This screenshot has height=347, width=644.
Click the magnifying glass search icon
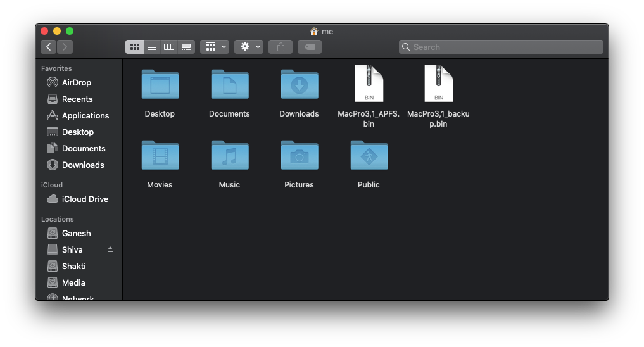pyautogui.click(x=406, y=47)
